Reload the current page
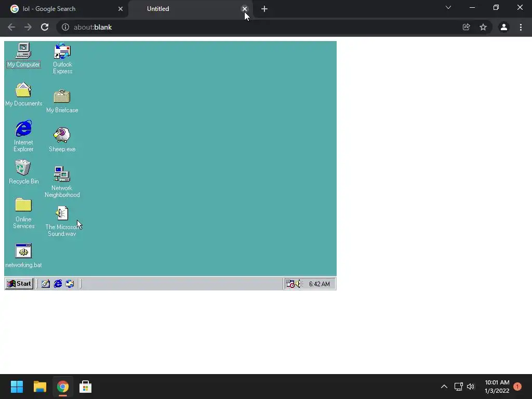The height and width of the screenshot is (399, 532). pyautogui.click(x=45, y=27)
